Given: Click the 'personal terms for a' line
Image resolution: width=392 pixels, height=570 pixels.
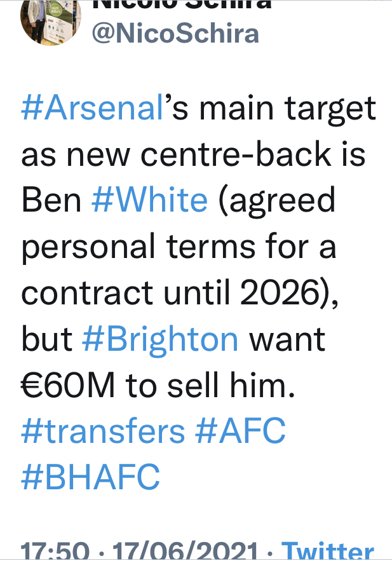Looking at the screenshot, I should [x=179, y=248].
